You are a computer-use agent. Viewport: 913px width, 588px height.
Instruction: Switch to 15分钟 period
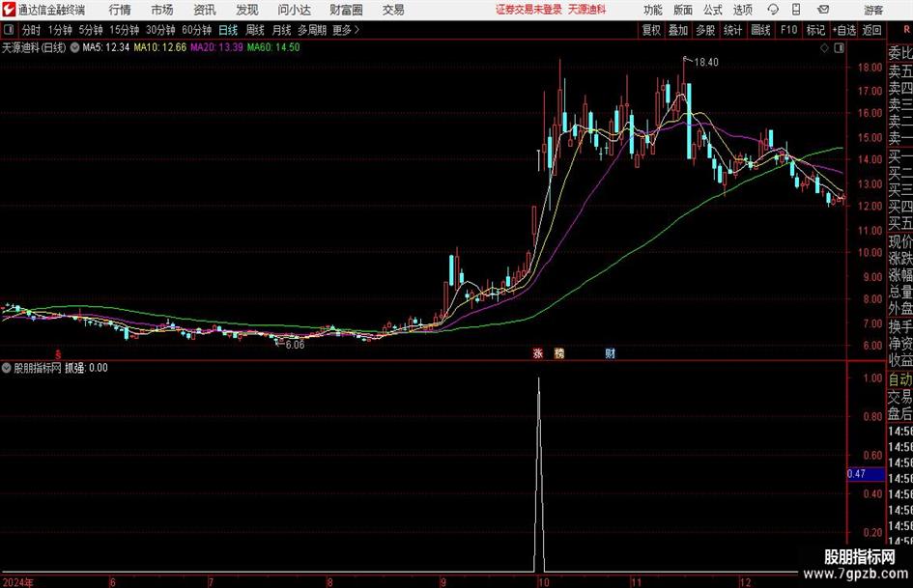tap(125, 30)
